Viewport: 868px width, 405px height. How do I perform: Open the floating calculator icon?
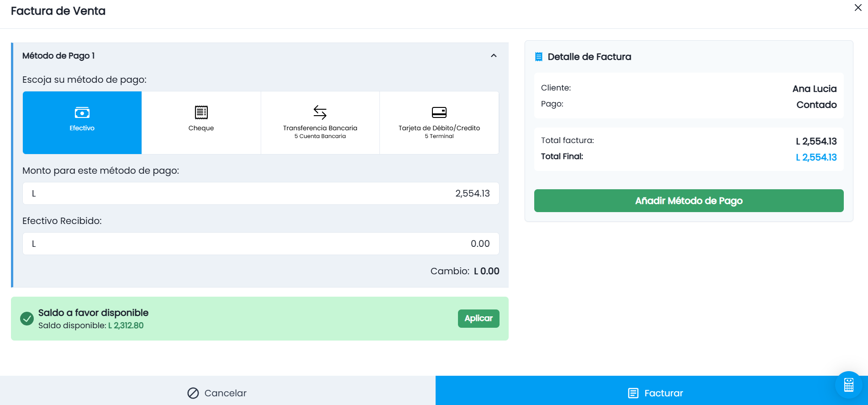click(849, 385)
